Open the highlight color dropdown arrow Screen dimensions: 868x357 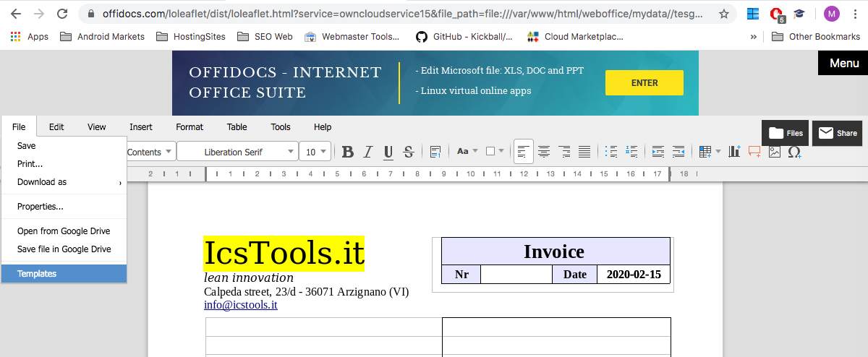[x=501, y=152]
